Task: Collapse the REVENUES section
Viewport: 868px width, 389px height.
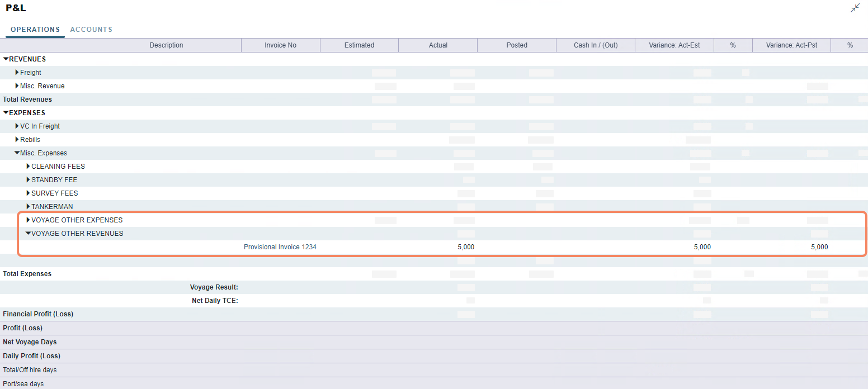Action: [x=6, y=59]
